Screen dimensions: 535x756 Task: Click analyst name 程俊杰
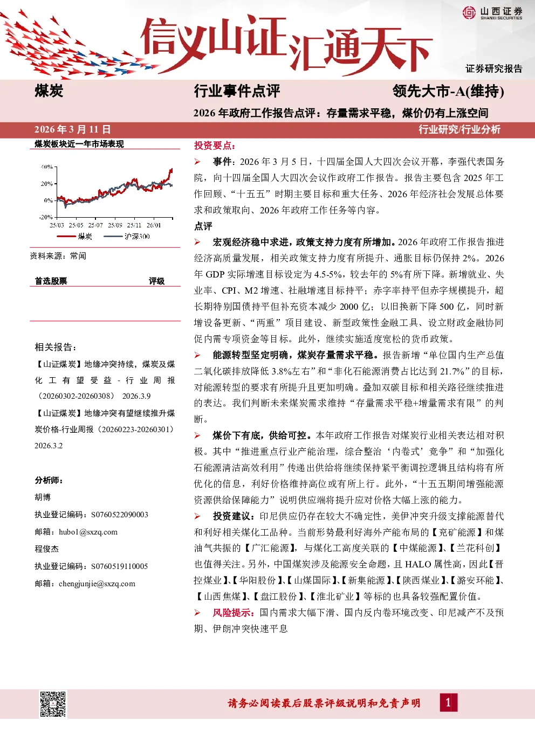point(47,549)
